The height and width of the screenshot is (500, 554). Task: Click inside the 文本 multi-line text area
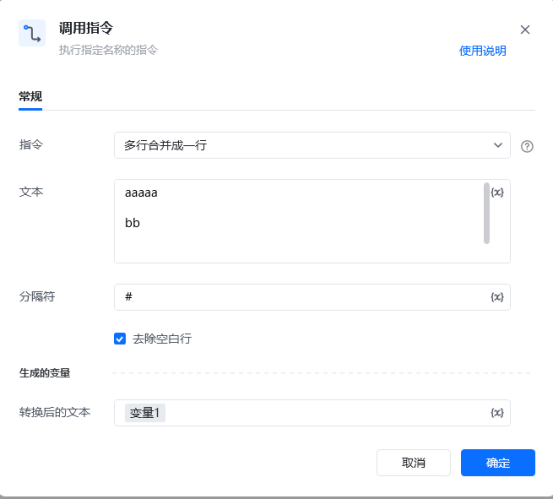tap(312, 221)
